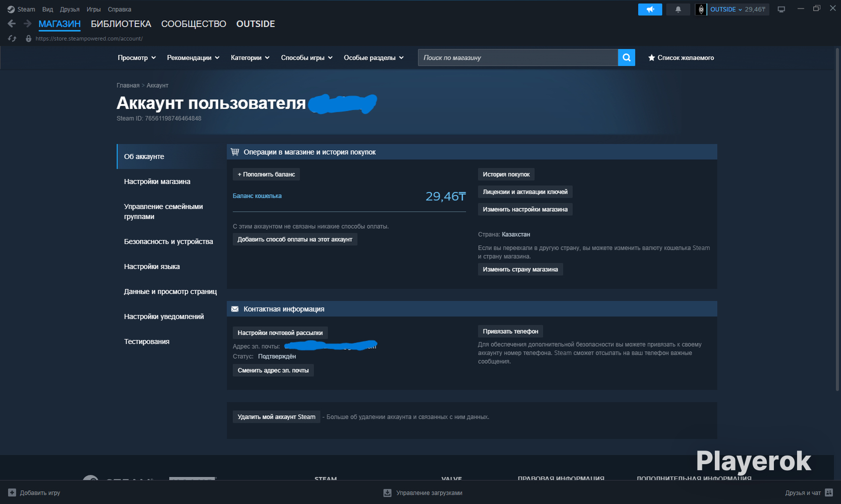Click the plus icon to add a game
The width and height of the screenshot is (841, 504).
pos(12,492)
